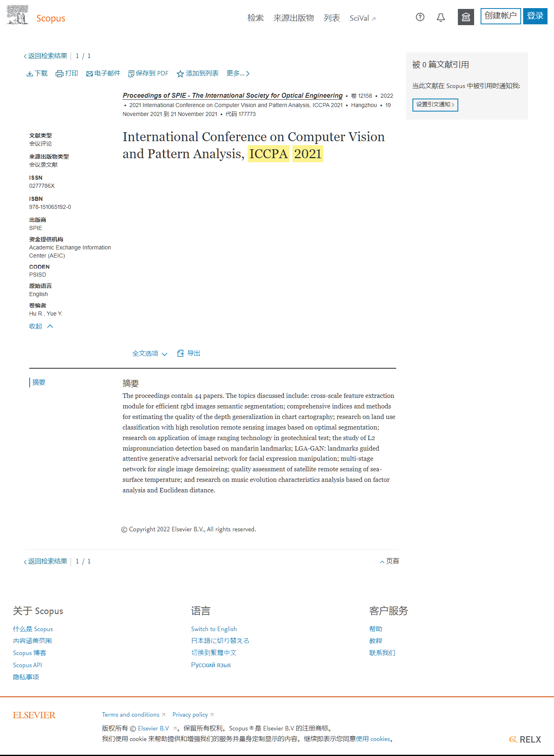Save the record with 保存到 PDF
Viewport: 554px width, 756px height.
pyautogui.click(x=148, y=73)
